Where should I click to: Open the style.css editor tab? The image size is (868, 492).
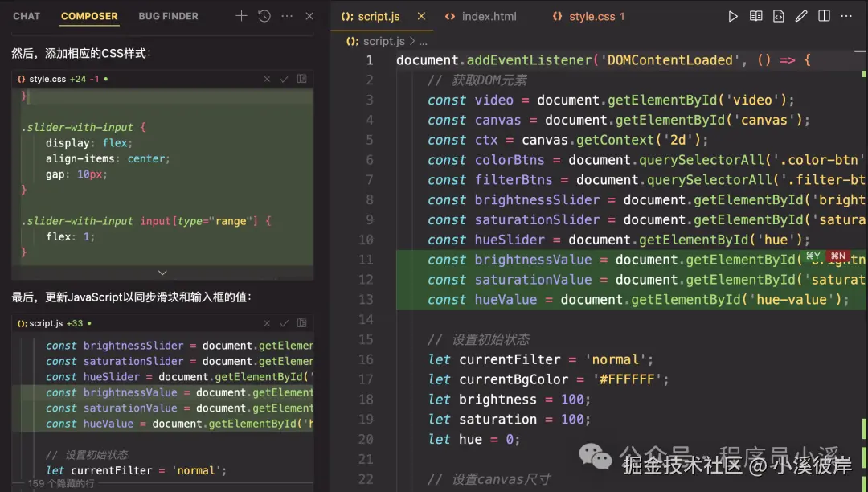[x=592, y=17]
